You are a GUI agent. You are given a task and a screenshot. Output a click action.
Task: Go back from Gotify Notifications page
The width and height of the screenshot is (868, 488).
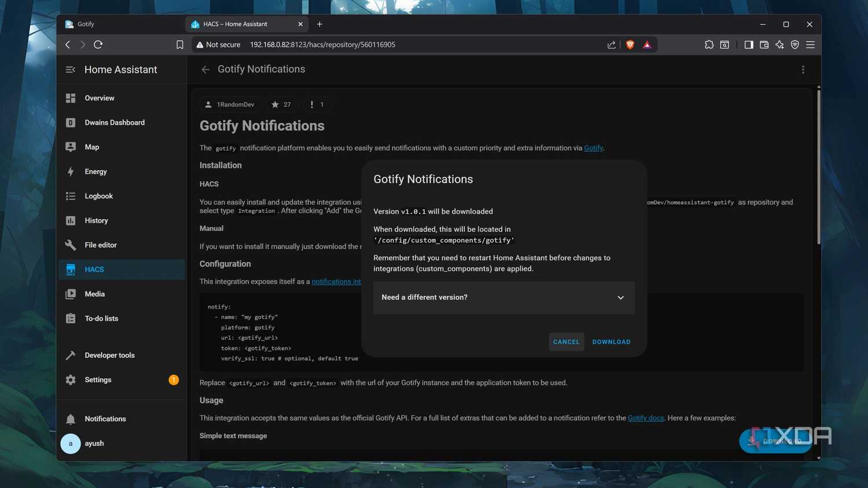(x=205, y=69)
